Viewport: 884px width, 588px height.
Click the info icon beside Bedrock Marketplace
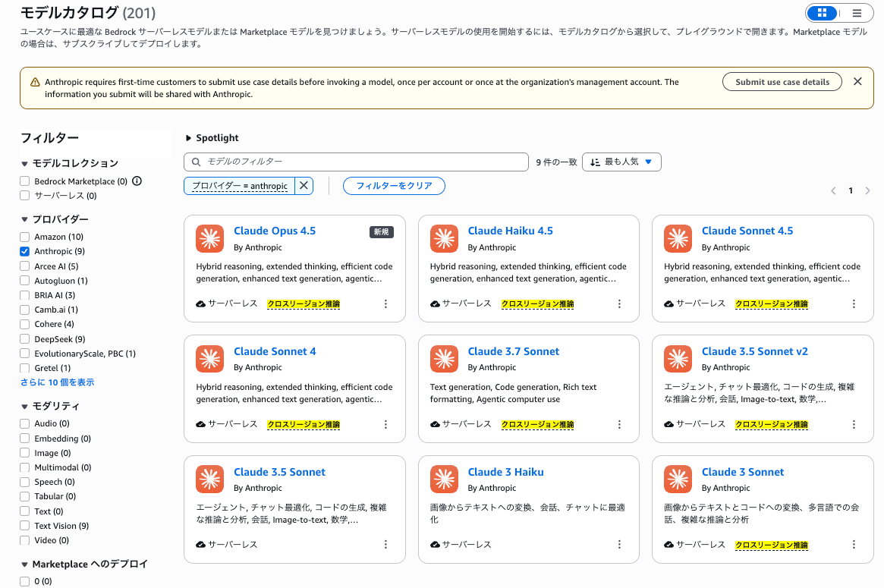[137, 181]
